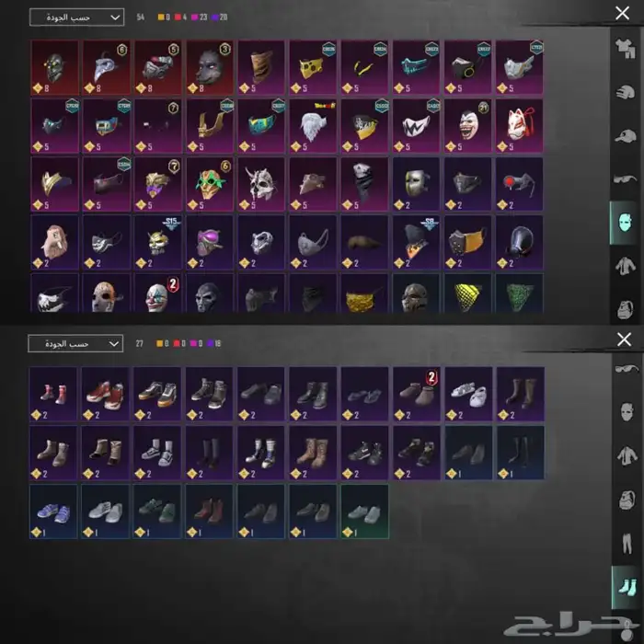
Task: Close the top mask inventory panel
Action: pos(622,13)
